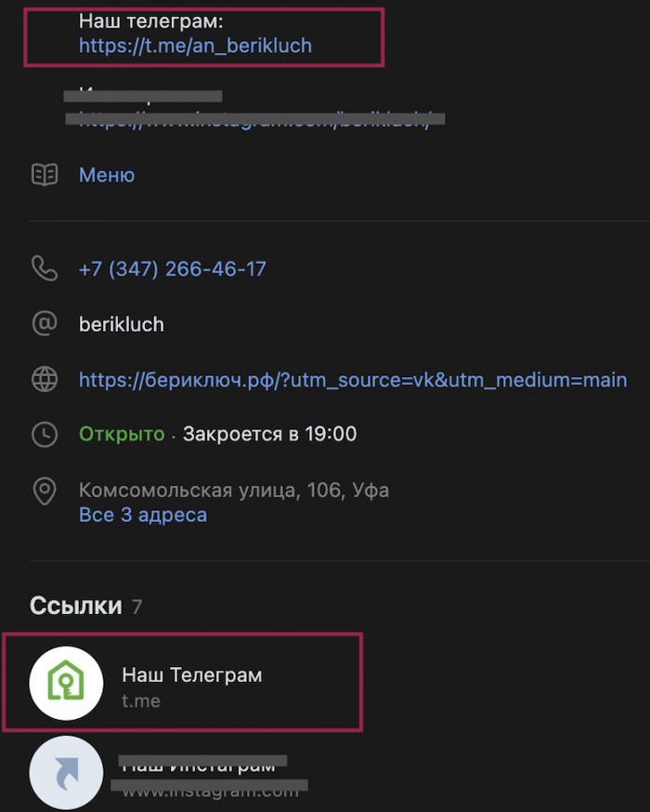Click the phone handset icon

click(x=45, y=268)
